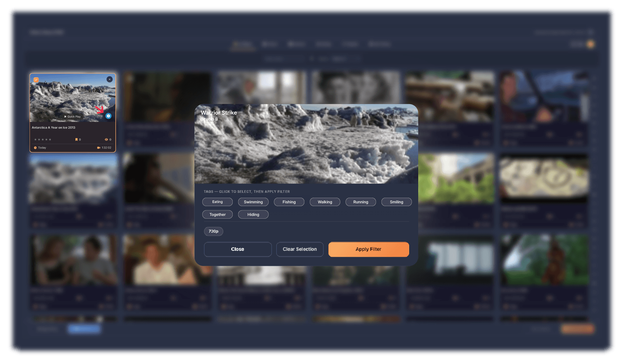Viewport: 624px width, 364px height.
Task: Choose the Together tag
Action: [217, 214]
